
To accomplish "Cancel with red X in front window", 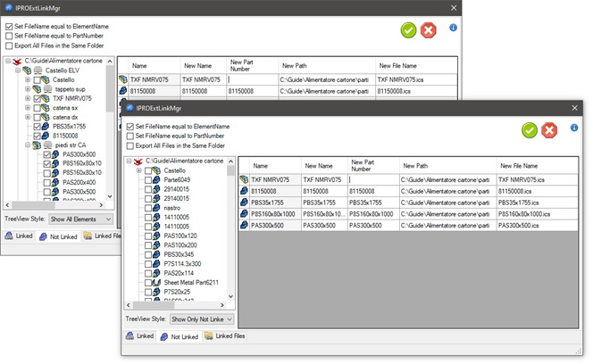I will coord(549,130).
